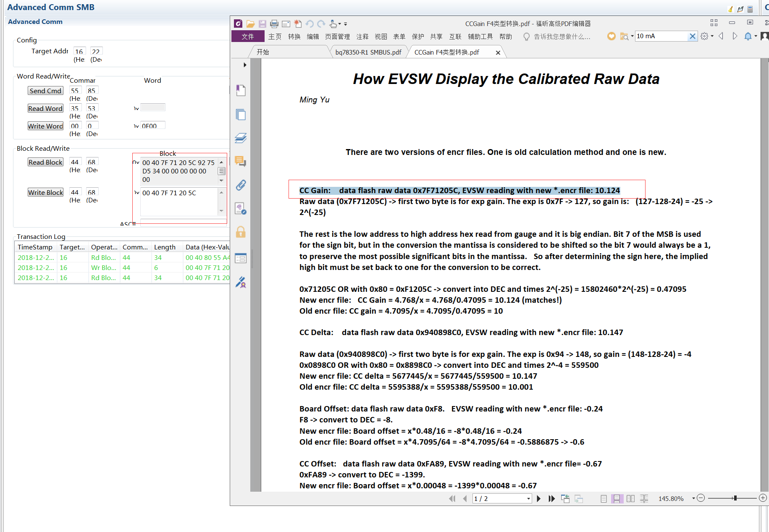Open the signature pen panel icon
This screenshot has height=532, width=769.
(x=241, y=282)
